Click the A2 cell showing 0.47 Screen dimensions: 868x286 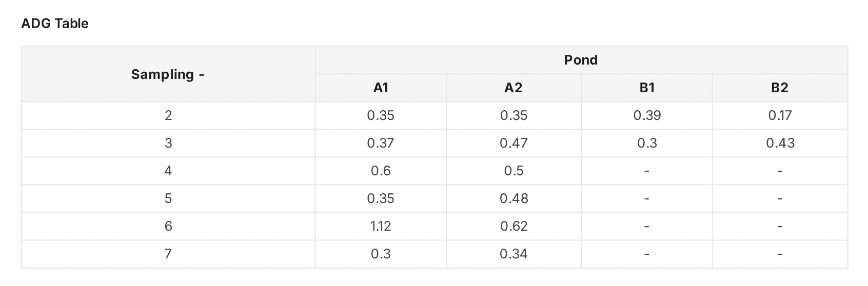tap(514, 143)
